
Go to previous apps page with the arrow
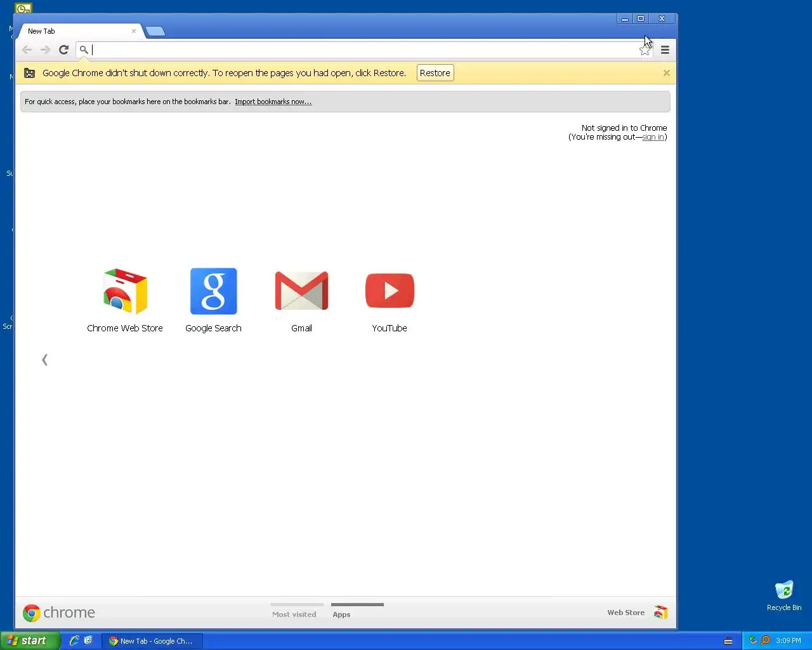44,360
